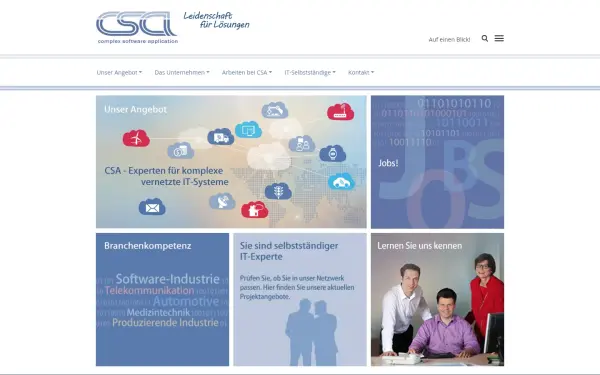Click the Leidenschaft für Lösungen slogan
600x375 pixels.
[x=217, y=20]
